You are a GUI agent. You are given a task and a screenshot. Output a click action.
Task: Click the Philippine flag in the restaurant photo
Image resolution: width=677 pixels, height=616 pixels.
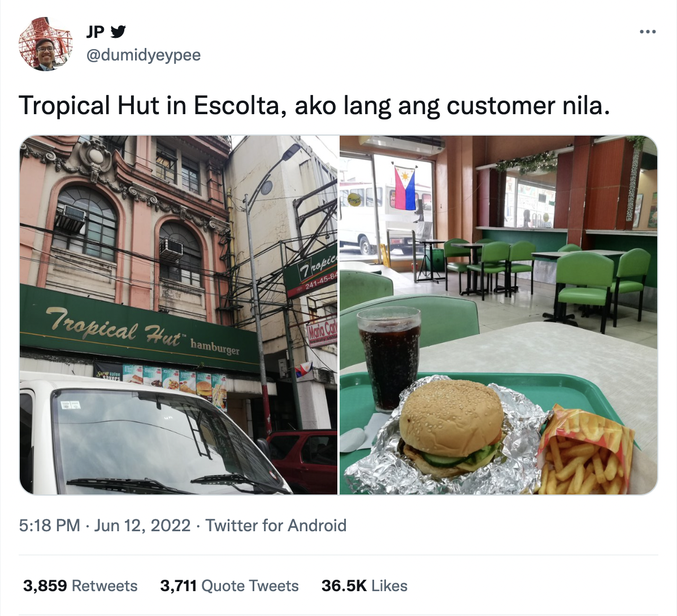pyautogui.click(x=405, y=188)
